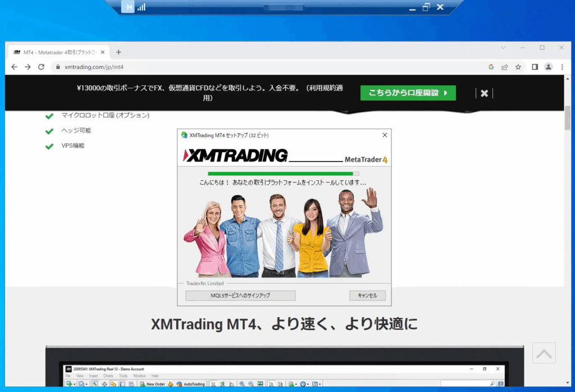This screenshot has width=575, height=392.
Task: Select the MT4 - Metatrader 4 tab
Action: [56, 52]
